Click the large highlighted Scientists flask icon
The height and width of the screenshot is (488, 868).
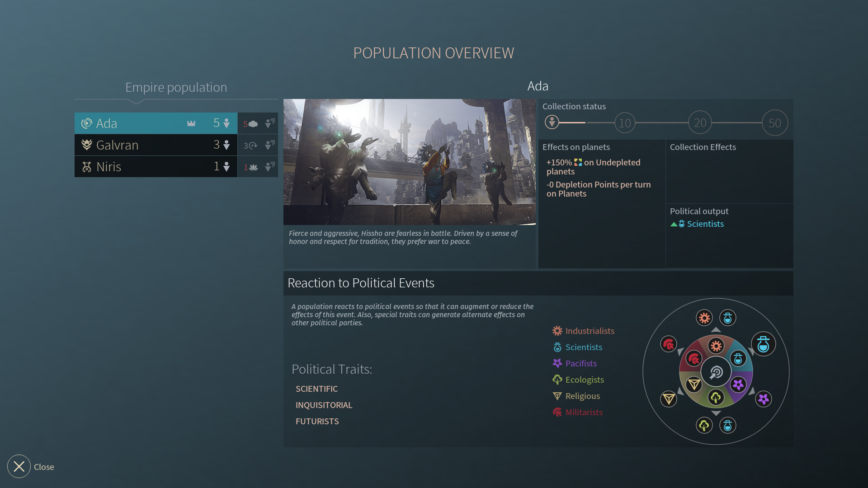click(x=764, y=344)
